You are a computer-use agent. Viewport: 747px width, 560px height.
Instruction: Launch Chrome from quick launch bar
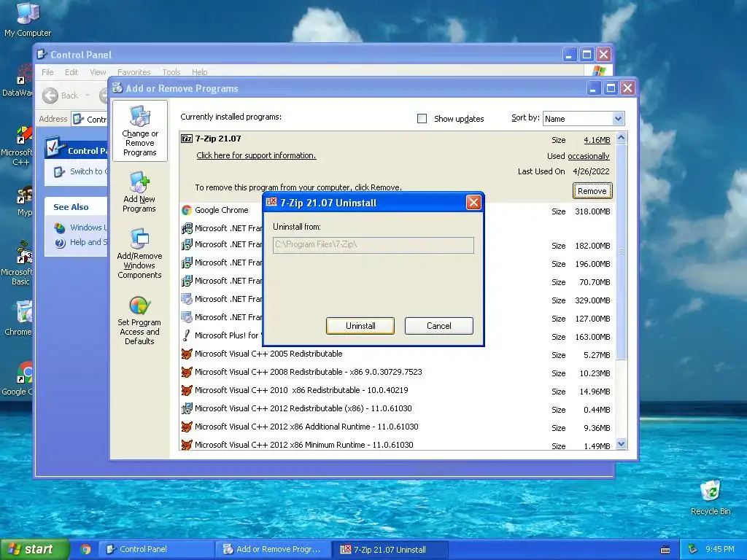click(x=86, y=549)
